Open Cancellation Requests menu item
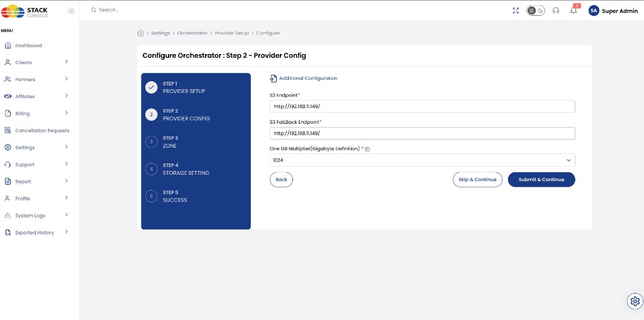This screenshot has height=320, width=644. tap(42, 131)
